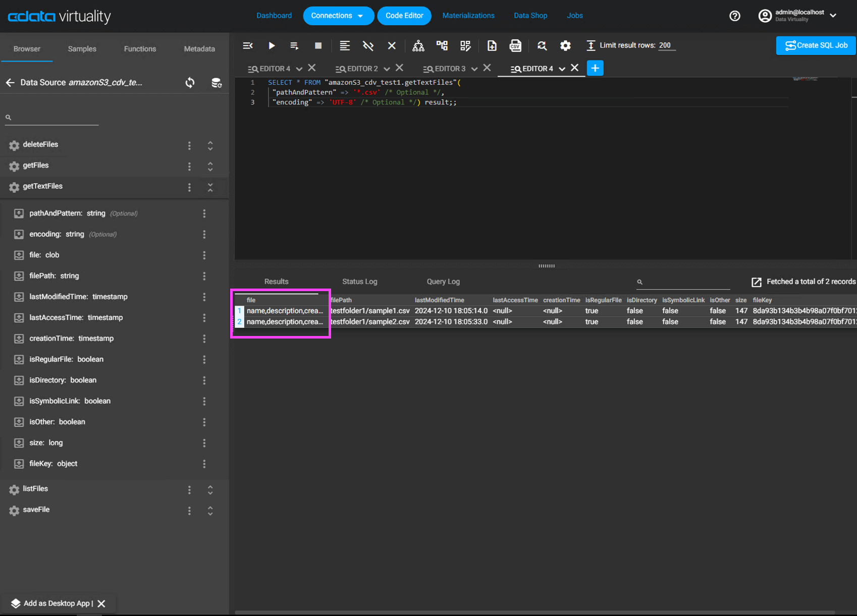857x616 pixels.
Task: Click the export to CSV icon
Action: [x=515, y=46]
